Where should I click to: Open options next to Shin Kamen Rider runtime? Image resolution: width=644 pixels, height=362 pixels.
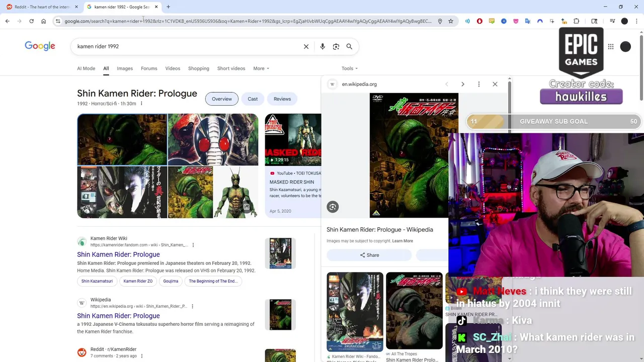[141, 104]
